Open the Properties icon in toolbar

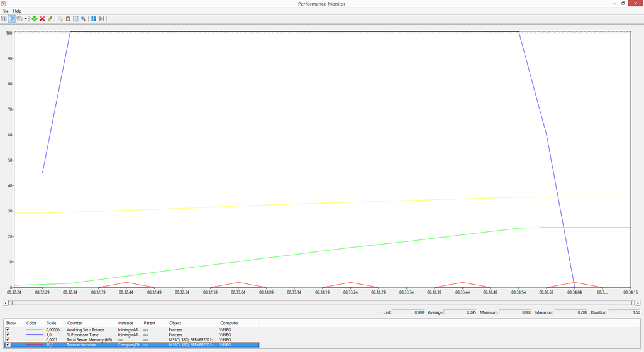click(75, 19)
